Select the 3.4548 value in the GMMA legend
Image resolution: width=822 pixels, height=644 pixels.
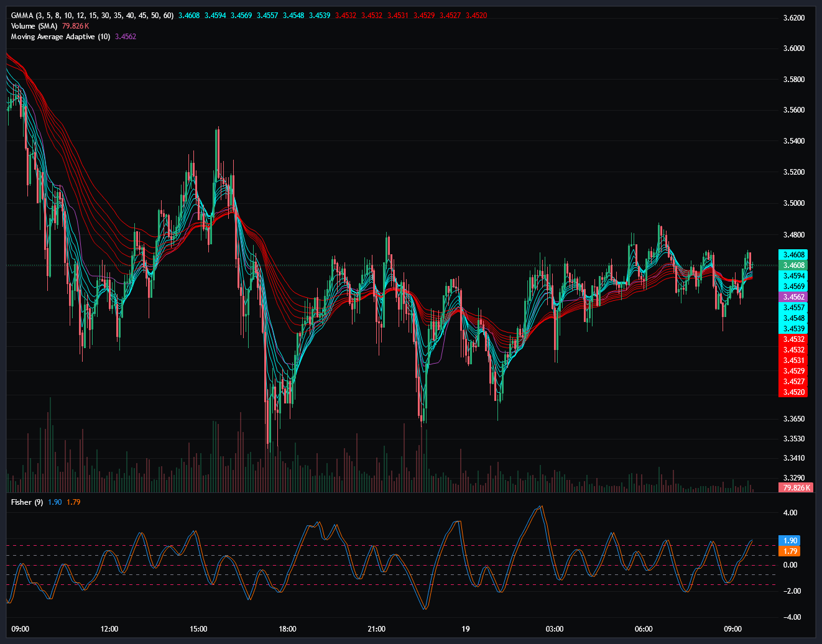click(x=293, y=16)
